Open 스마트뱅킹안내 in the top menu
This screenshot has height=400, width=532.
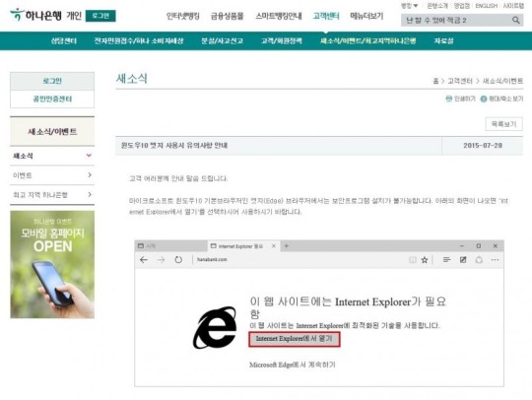pyautogui.click(x=279, y=16)
